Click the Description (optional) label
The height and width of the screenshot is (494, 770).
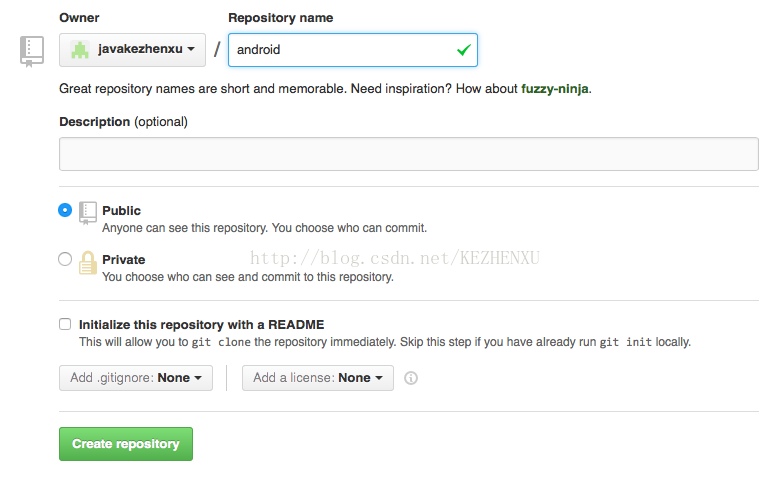(x=123, y=122)
